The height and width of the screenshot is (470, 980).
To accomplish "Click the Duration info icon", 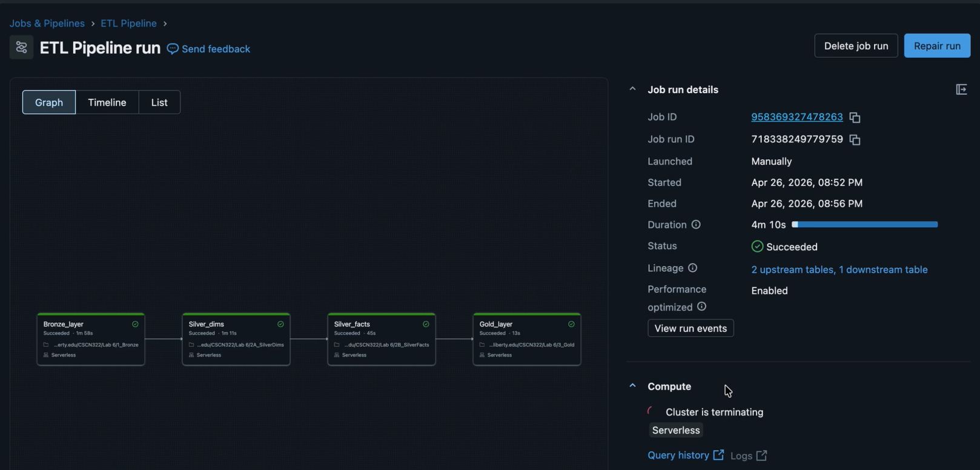I will [696, 225].
